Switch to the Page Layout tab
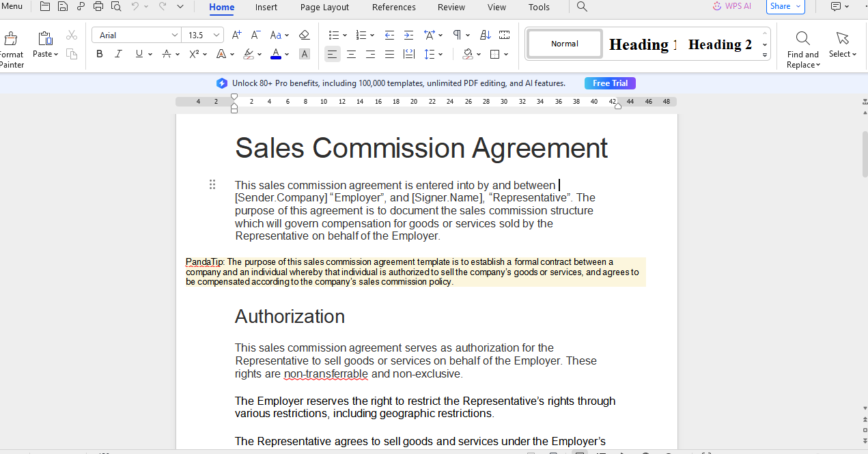Image resolution: width=868 pixels, height=454 pixels. (324, 8)
